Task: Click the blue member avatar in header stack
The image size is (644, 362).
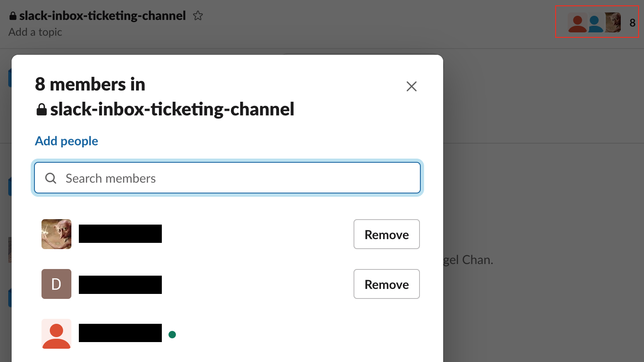Action: click(595, 23)
